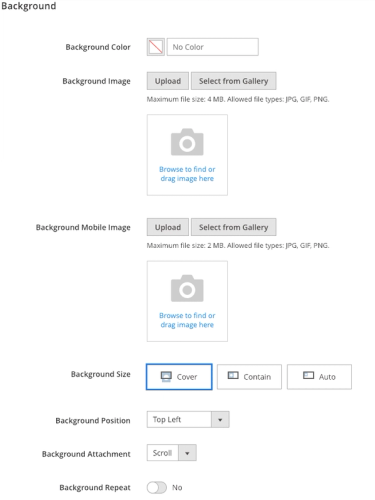The width and height of the screenshot is (375, 500).
Task: Click Browse to find link for Background Image
Action: pos(187,174)
